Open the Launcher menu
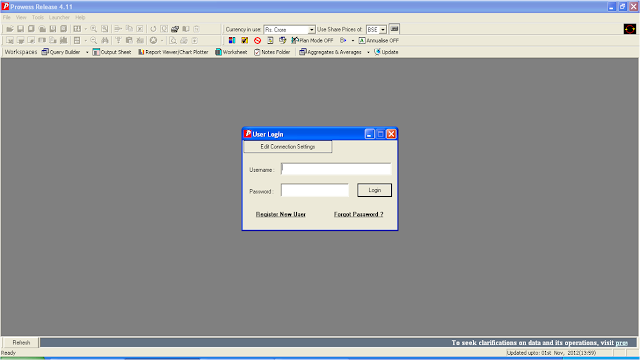 (59, 18)
